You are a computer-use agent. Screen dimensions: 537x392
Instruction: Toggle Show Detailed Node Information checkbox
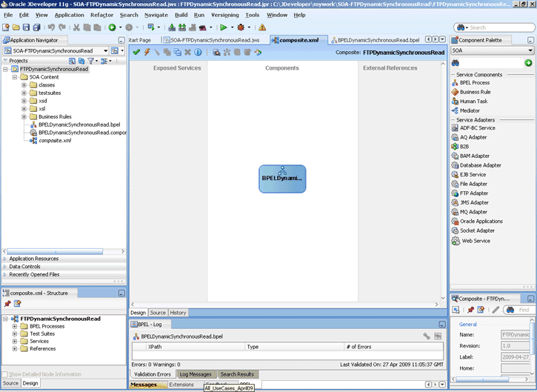(x=6, y=374)
